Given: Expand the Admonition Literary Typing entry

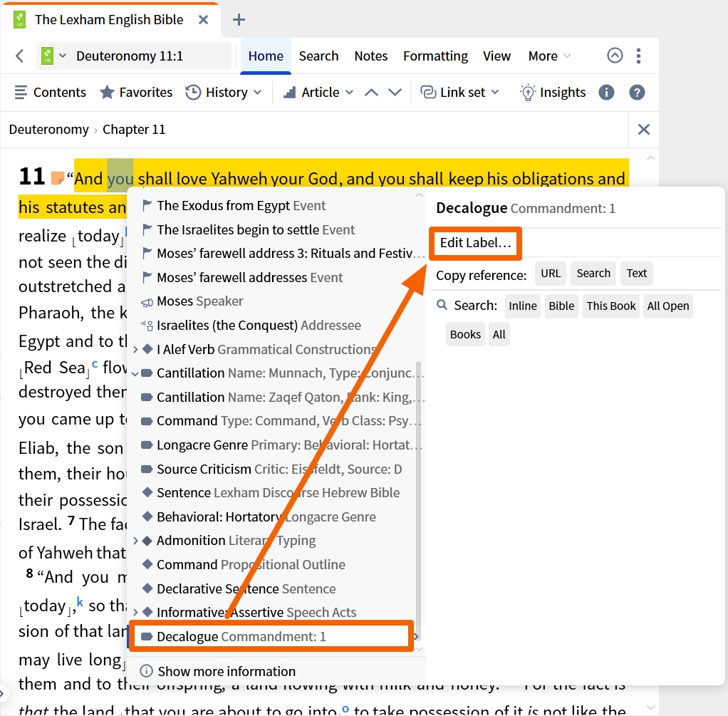Looking at the screenshot, I should click(x=135, y=541).
